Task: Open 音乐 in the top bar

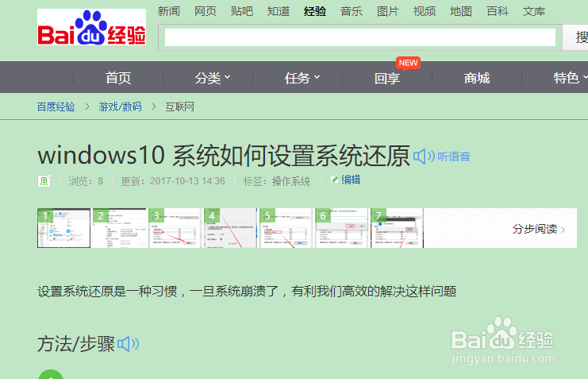Action: point(352,11)
